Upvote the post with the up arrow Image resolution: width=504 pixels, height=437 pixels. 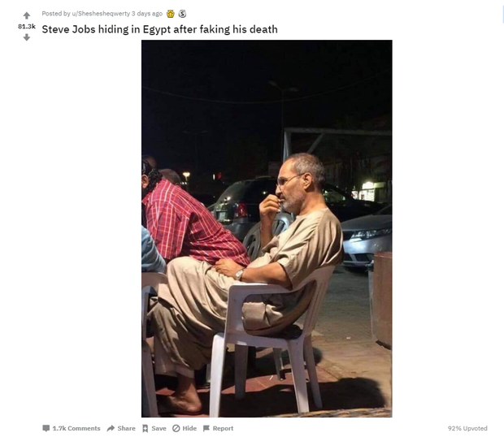tap(27, 15)
